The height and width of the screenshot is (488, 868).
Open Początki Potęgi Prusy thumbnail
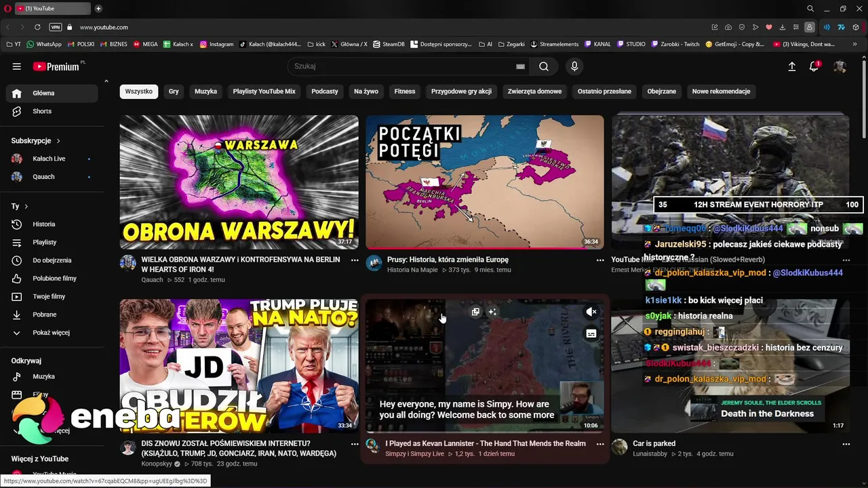coord(485,182)
